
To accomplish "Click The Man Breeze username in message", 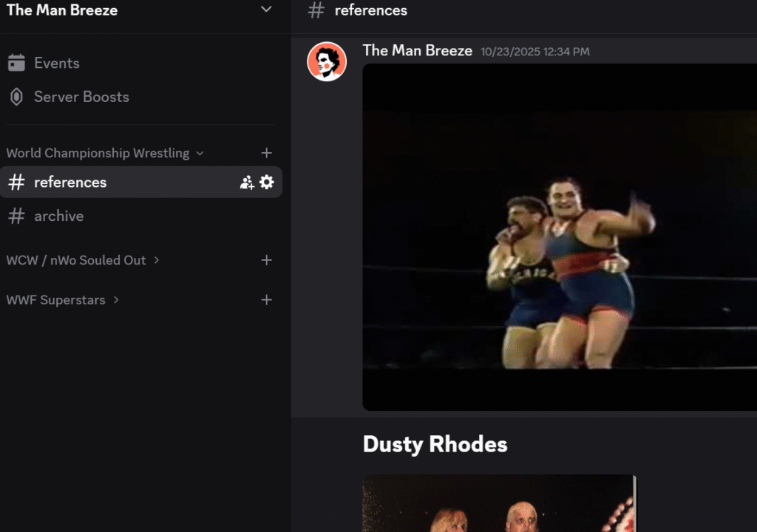I will click(x=417, y=50).
